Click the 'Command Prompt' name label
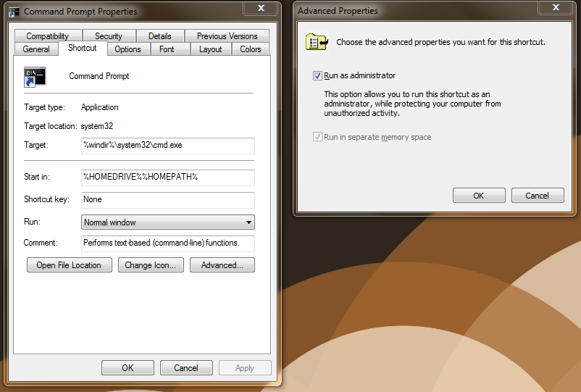 pos(99,76)
